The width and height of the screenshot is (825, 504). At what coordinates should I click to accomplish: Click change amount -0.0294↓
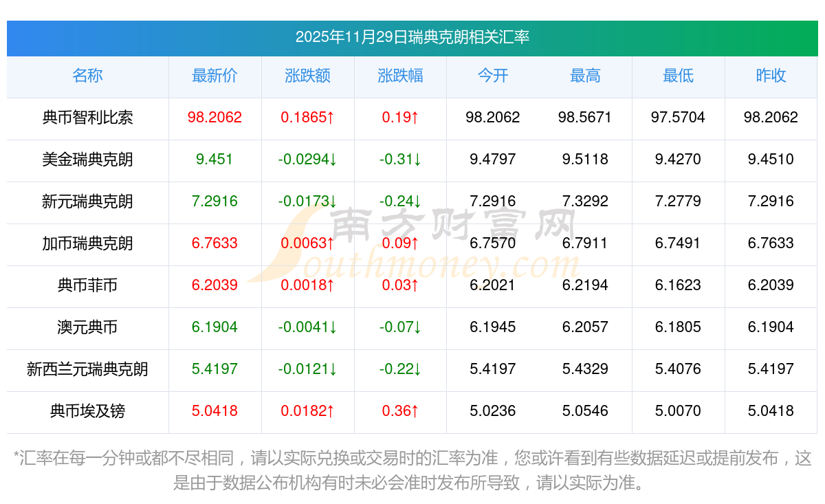pyautogui.click(x=307, y=160)
